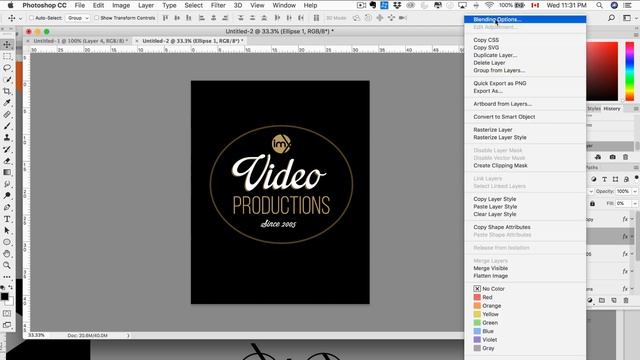Choose Quick Export as PNG
The height and width of the screenshot is (360, 640).
[525, 83]
